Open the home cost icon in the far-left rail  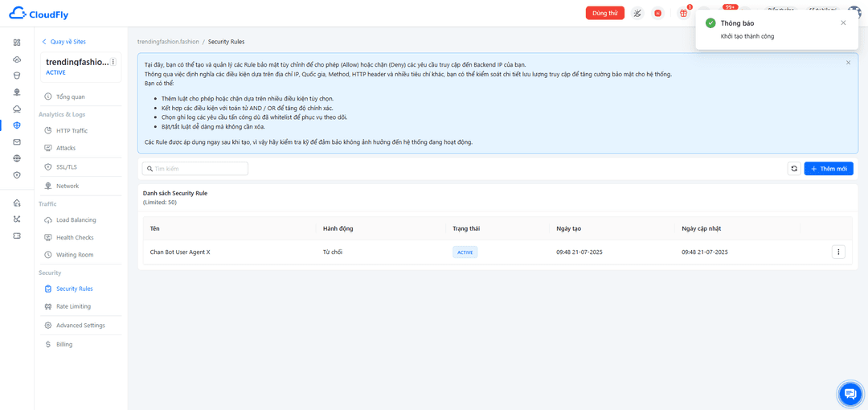tap(17, 203)
